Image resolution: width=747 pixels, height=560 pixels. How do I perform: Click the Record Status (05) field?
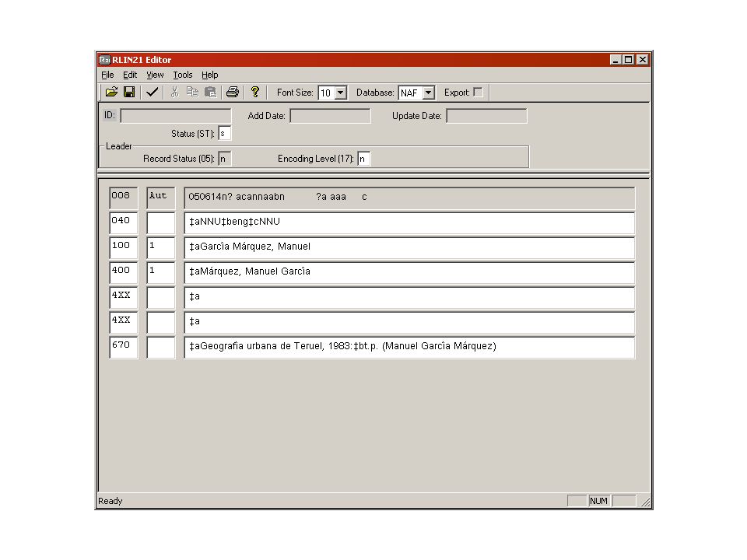click(x=224, y=159)
